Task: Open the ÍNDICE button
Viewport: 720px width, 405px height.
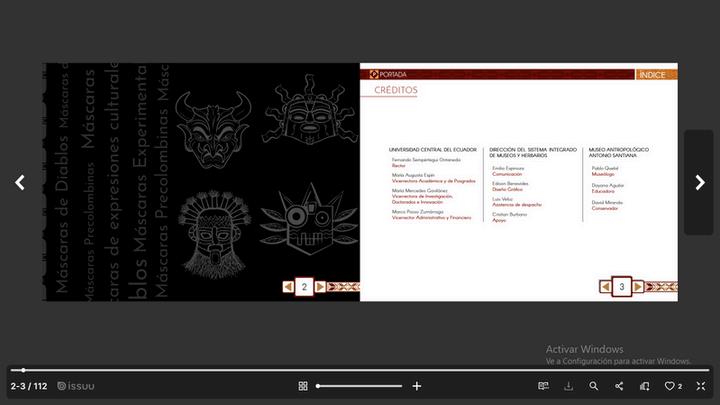Action: (x=656, y=74)
